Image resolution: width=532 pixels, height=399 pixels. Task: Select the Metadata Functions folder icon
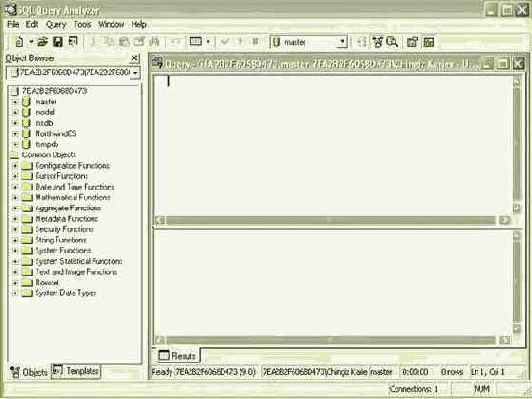[27, 219]
